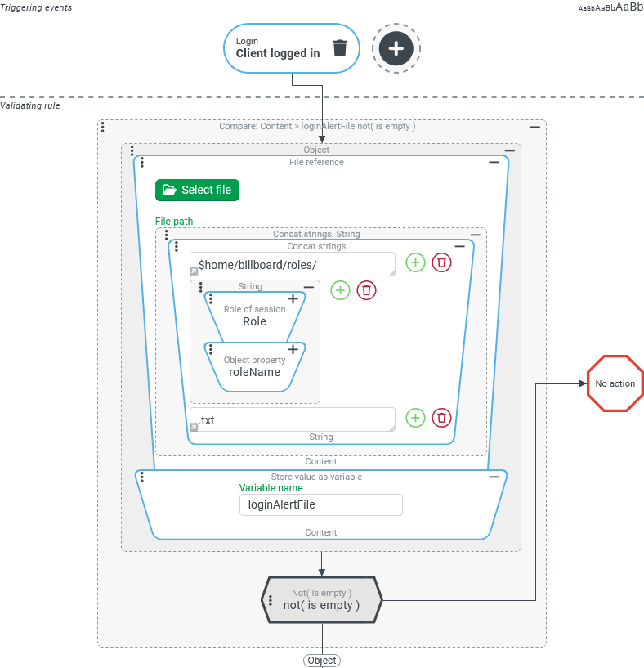
Task: Open expression toggle on $home/billboard/roles/ field
Action: pyautogui.click(x=194, y=271)
